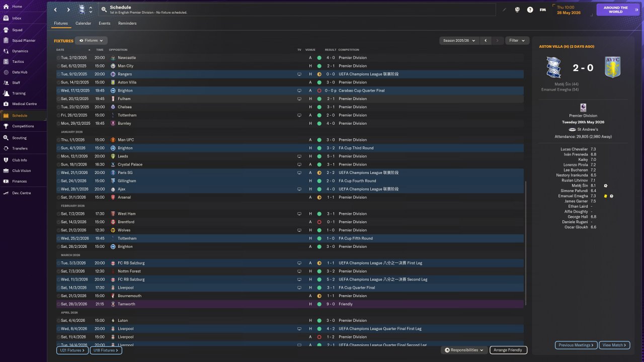Open the Medical Centre
This screenshot has width=644, height=362.
pyautogui.click(x=23, y=104)
